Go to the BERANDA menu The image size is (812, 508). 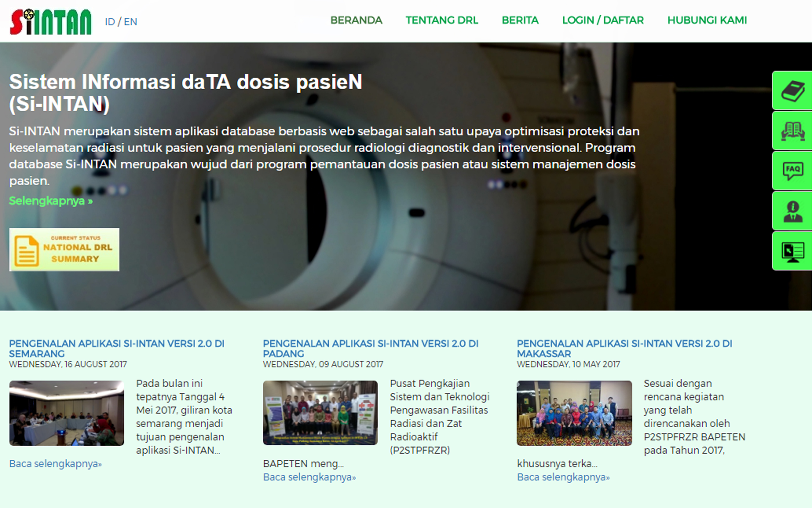(356, 20)
